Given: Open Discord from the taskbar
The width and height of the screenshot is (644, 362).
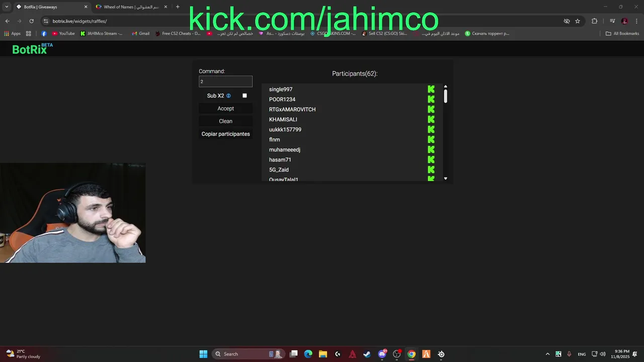Looking at the screenshot, I should pos(382,354).
